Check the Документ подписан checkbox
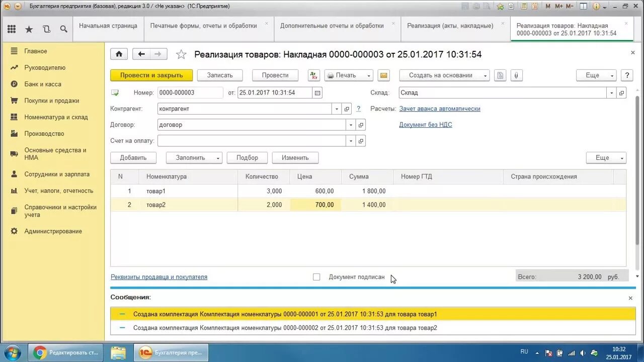The height and width of the screenshot is (362, 644). pos(316,277)
